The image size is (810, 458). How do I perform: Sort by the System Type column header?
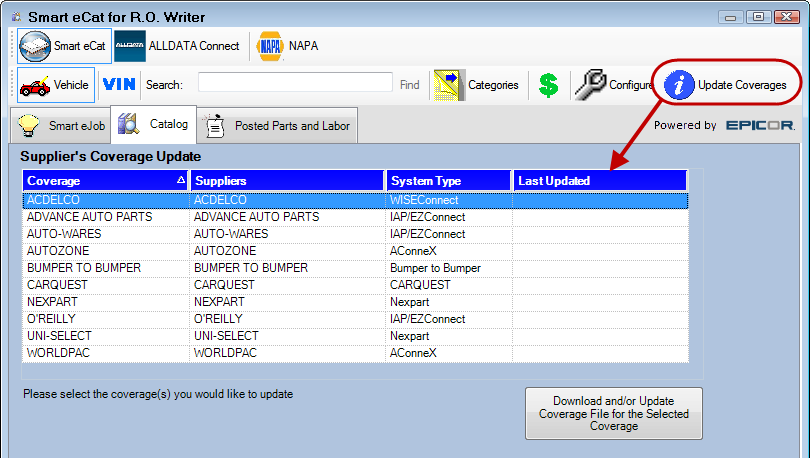point(448,181)
